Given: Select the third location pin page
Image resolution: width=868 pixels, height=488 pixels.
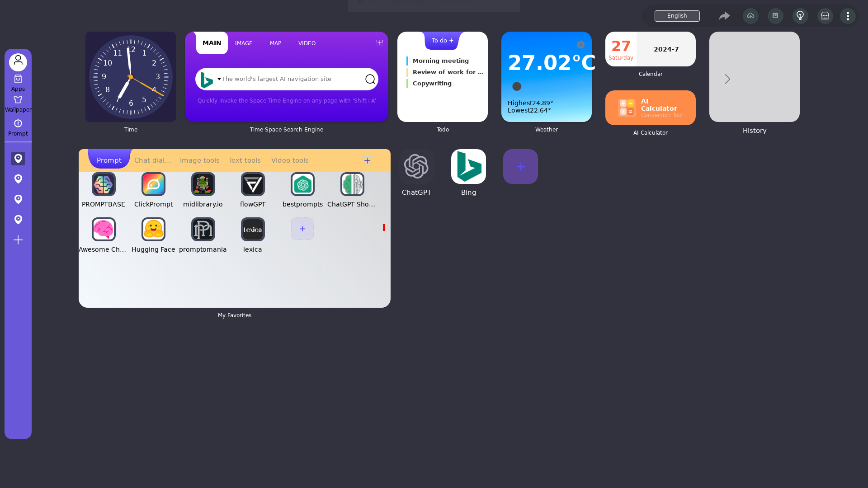Looking at the screenshot, I should click(18, 199).
